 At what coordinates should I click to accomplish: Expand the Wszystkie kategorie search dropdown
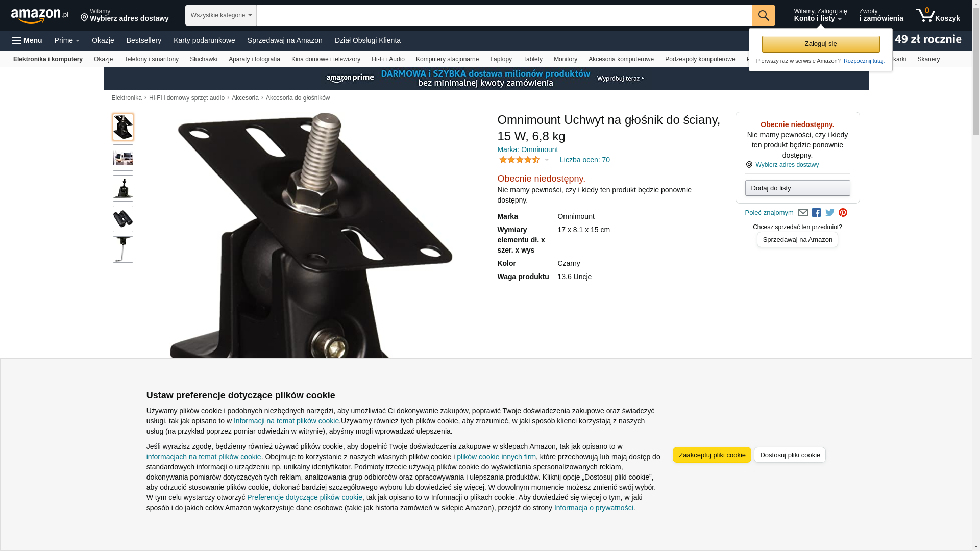(x=221, y=15)
